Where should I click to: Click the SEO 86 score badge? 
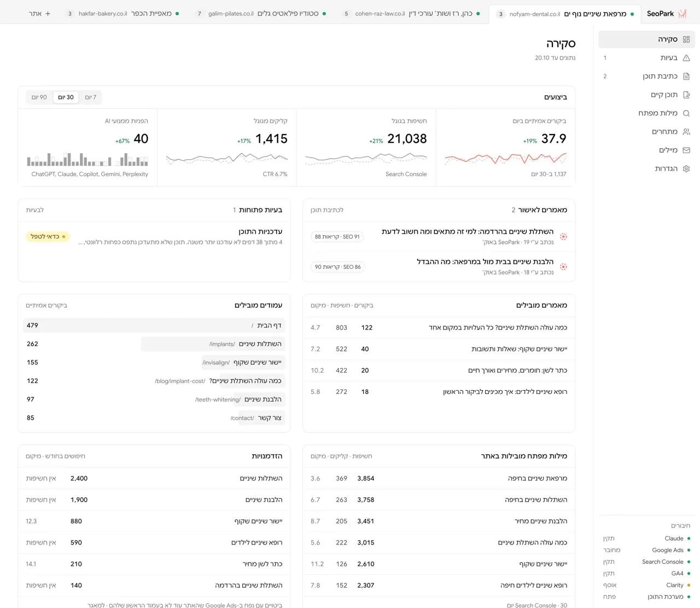coord(337,267)
